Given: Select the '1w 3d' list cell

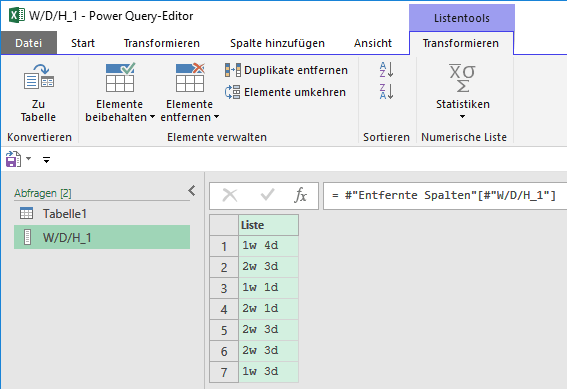Looking at the screenshot, I should (268, 372).
